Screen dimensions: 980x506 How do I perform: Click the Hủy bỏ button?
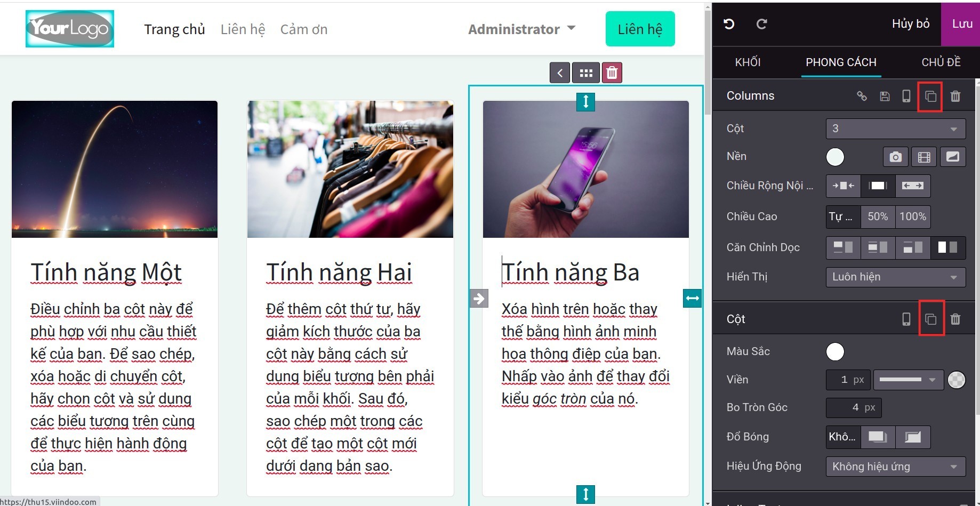(910, 24)
